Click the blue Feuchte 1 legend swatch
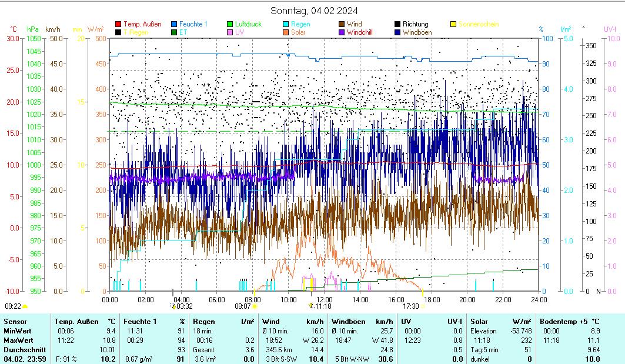Screen dimensions: 625x364 tap(174, 25)
